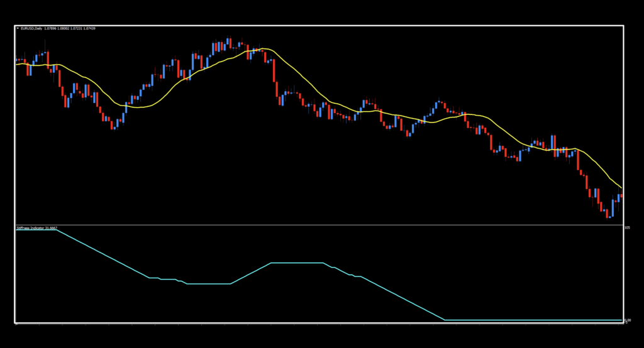Image resolution: width=644 pixels, height=348 pixels.
Task: Click the 0.00 scale value on indicator axis
Action: tap(626, 320)
